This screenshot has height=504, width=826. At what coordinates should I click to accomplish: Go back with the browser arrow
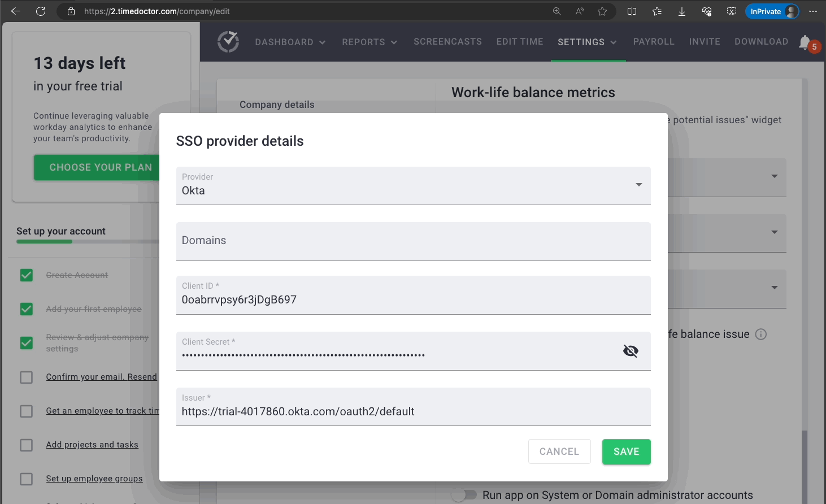click(16, 11)
